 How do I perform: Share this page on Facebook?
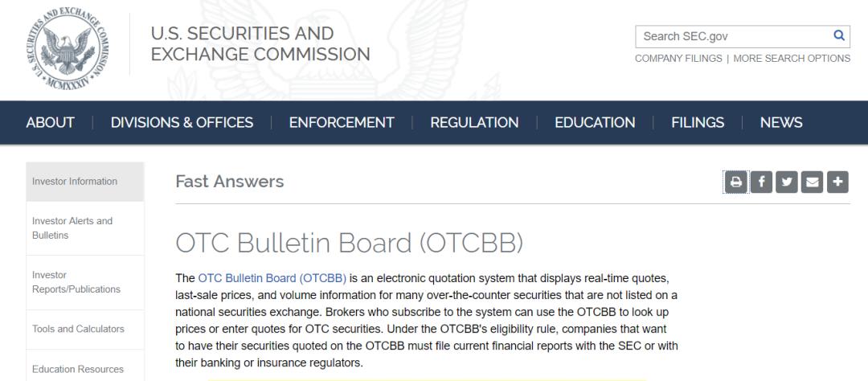click(x=761, y=182)
